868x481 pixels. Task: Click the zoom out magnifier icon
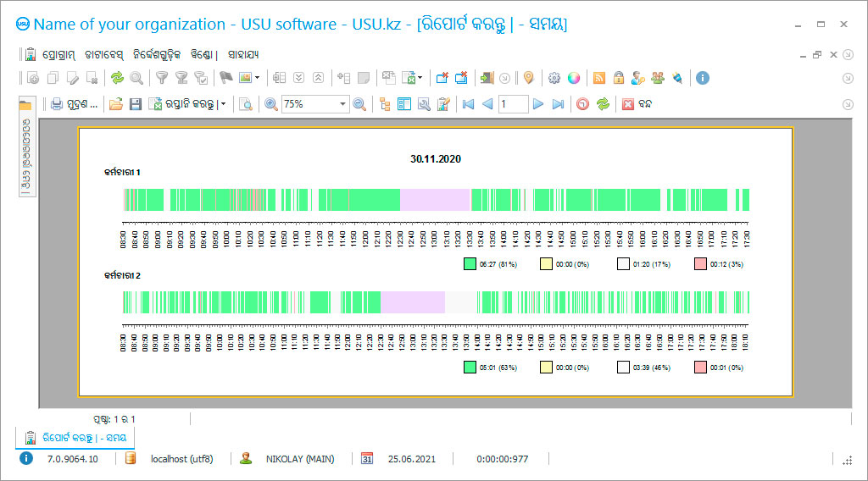359,104
